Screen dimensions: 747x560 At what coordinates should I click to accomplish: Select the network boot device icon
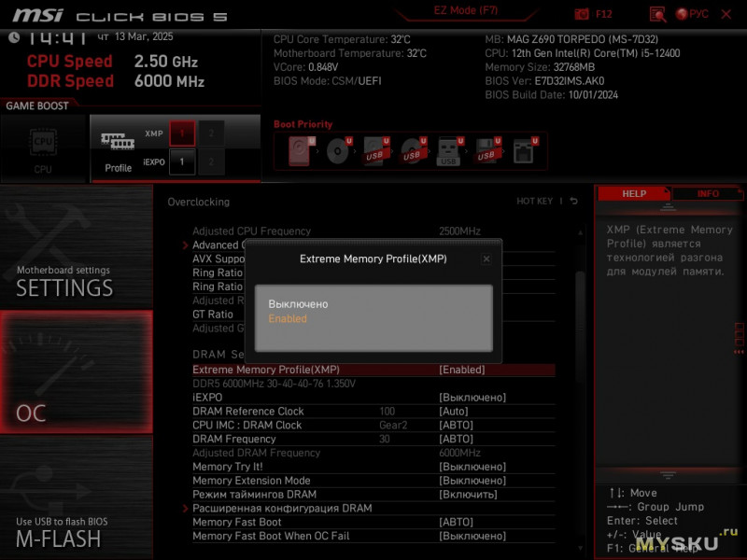pos(525,151)
